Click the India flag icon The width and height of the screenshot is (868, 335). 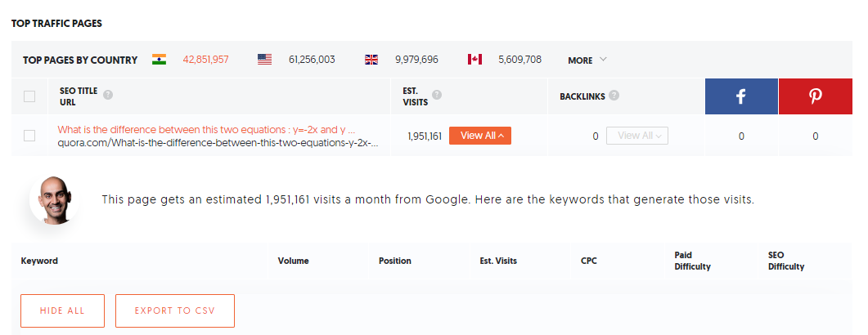click(159, 60)
